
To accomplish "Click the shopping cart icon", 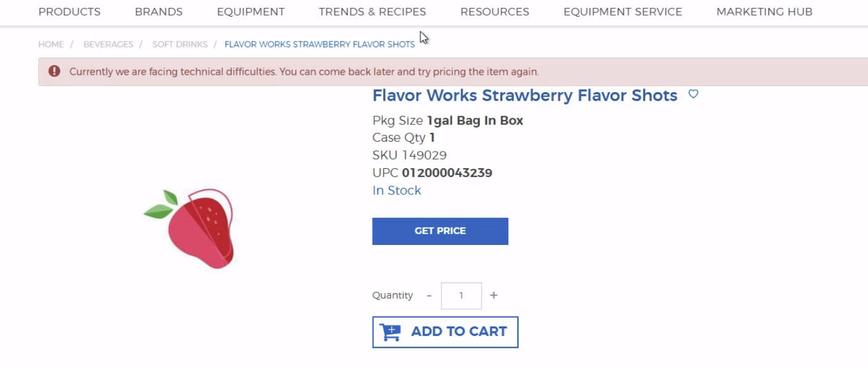I will pyautogui.click(x=391, y=332).
